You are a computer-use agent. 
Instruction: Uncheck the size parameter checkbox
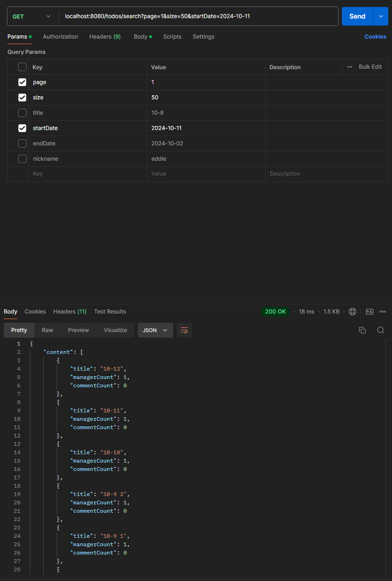click(x=22, y=98)
